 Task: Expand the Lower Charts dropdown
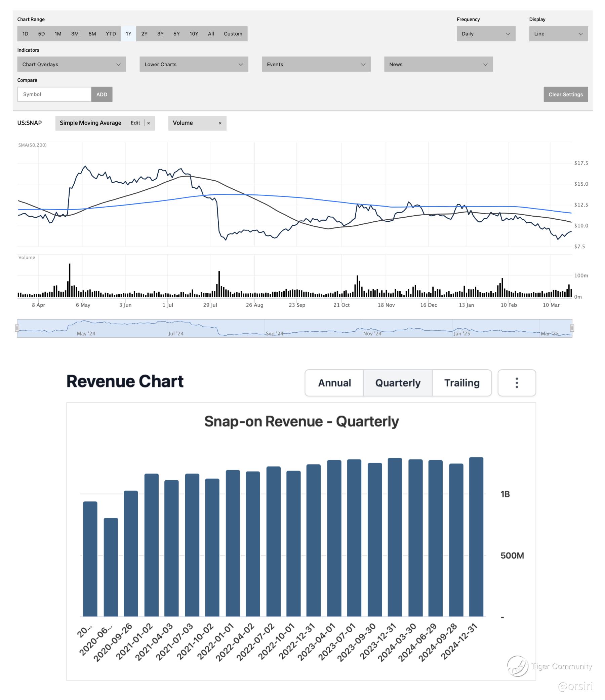pos(194,64)
